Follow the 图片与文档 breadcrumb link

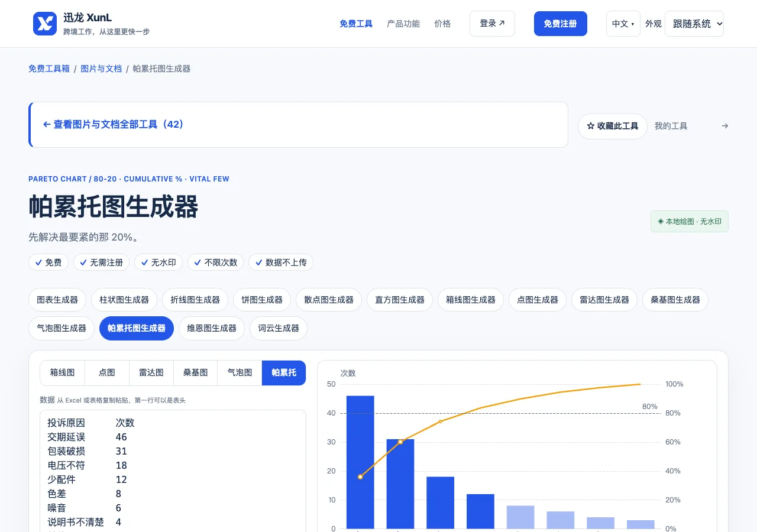click(101, 69)
